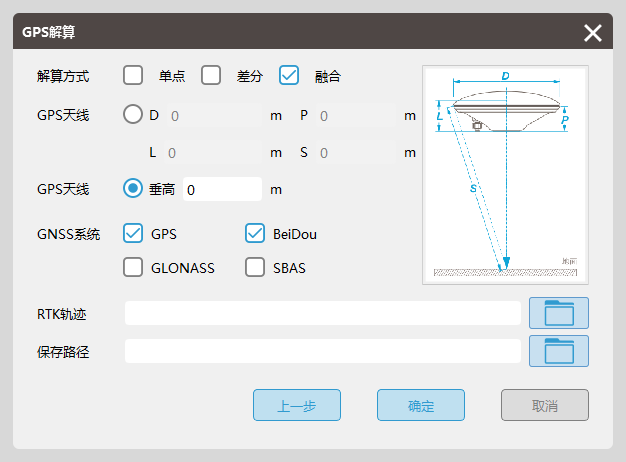Disable the GPS satellite system checkbox
The width and height of the screenshot is (626, 462).
tap(134, 234)
